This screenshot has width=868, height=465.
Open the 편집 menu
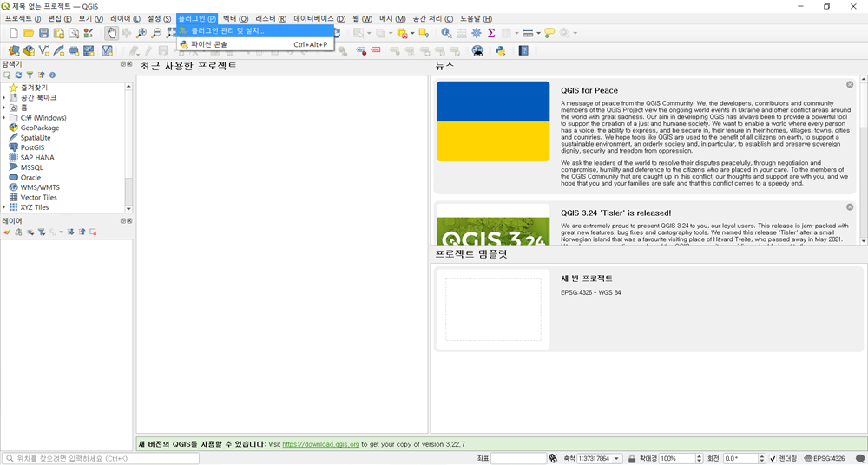61,19
